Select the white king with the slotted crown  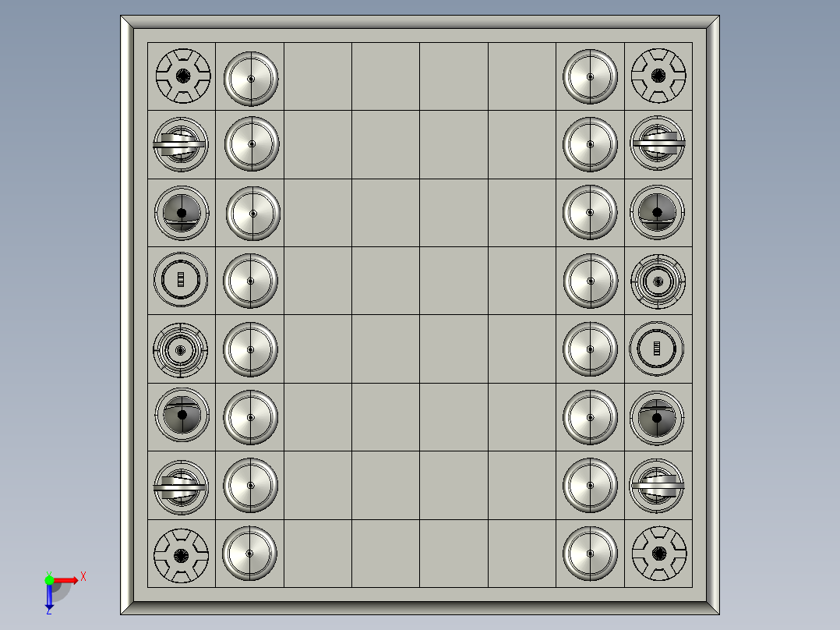182,279
